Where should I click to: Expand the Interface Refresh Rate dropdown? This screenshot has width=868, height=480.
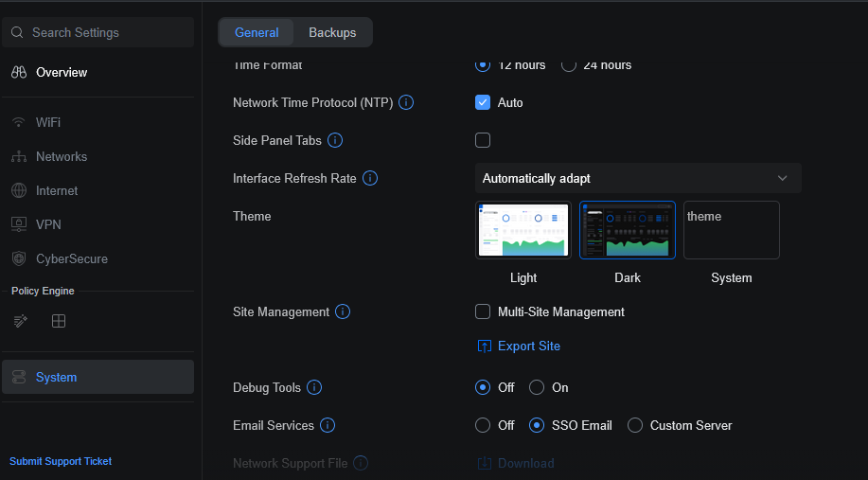pyautogui.click(x=637, y=178)
